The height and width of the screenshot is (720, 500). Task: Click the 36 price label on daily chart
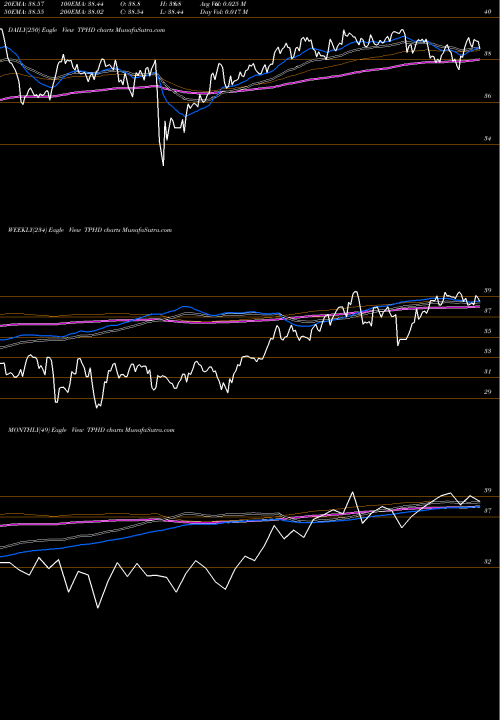point(488,96)
